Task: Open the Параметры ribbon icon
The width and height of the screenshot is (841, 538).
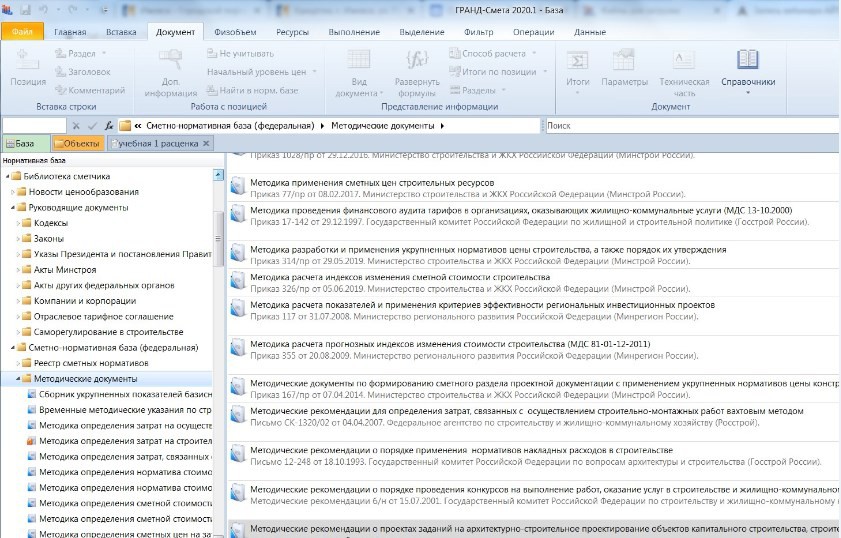Action: (624, 60)
